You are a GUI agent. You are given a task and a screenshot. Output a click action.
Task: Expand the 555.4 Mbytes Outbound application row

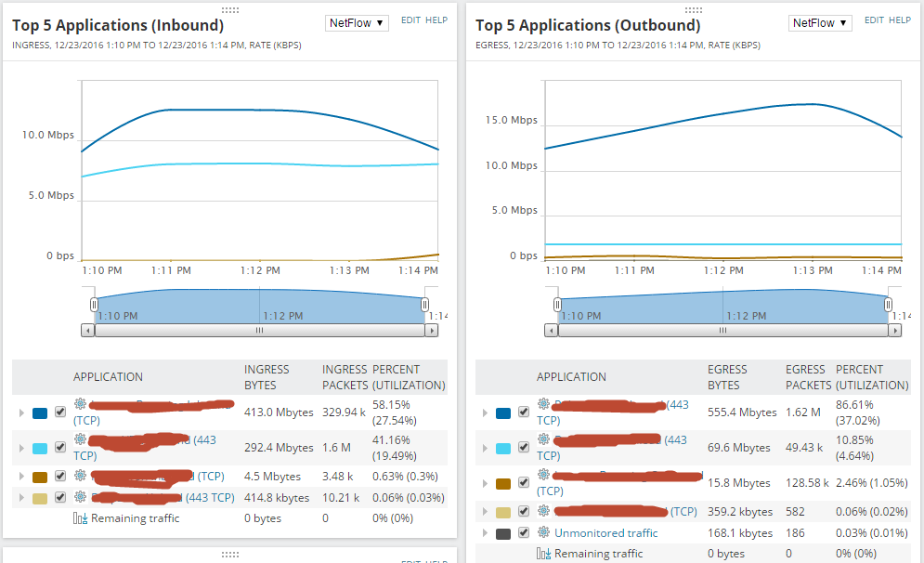tap(485, 412)
